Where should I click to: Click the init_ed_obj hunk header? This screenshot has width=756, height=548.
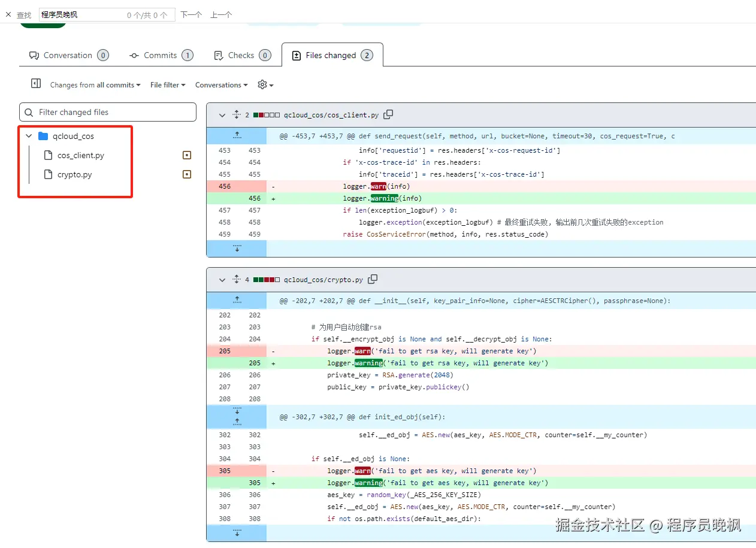[362, 417]
